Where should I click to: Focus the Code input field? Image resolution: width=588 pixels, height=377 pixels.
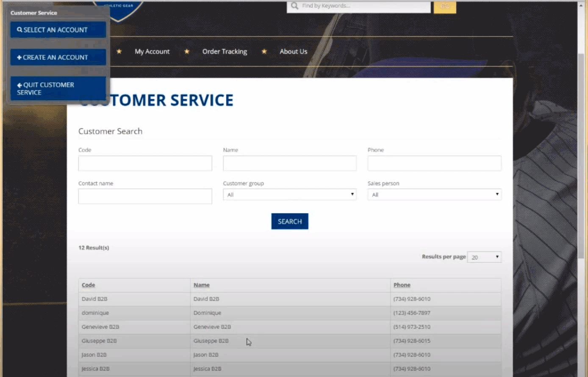(x=145, y=163)
